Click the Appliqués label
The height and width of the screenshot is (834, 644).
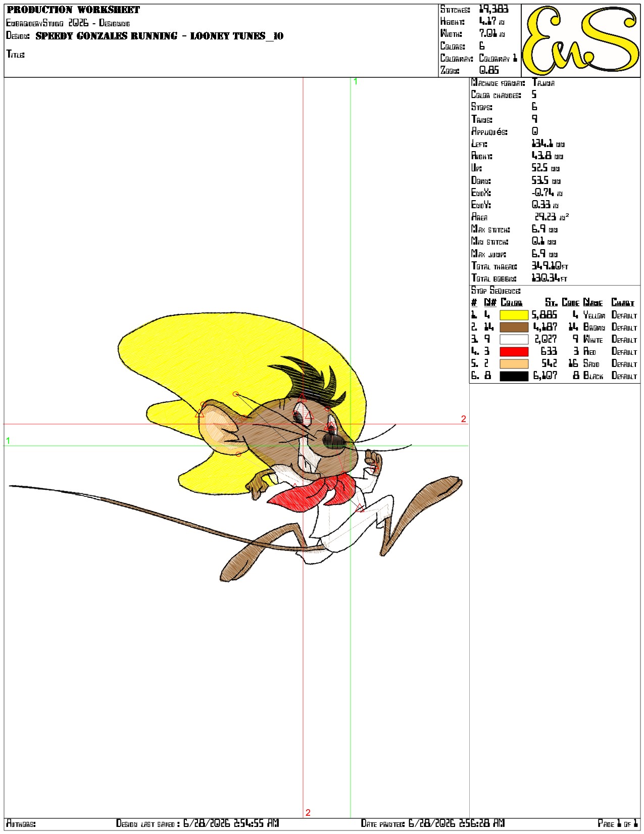(x=489, y=131)
